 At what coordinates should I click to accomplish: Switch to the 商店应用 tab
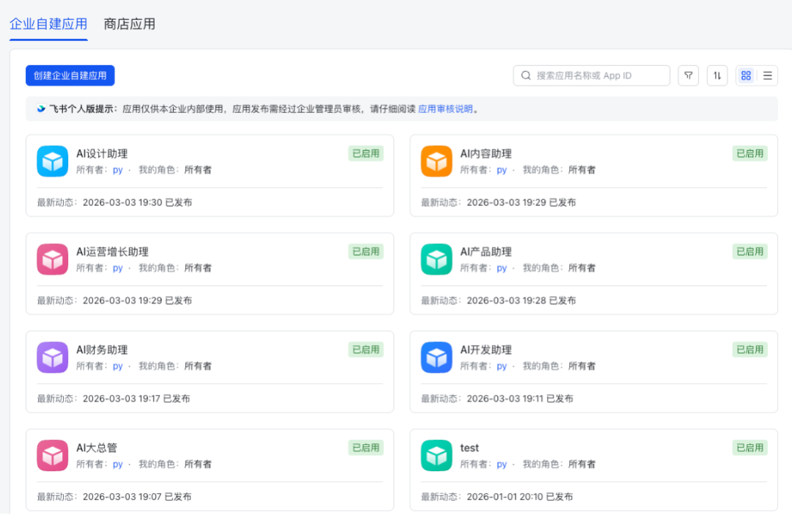tap(129, 24)
